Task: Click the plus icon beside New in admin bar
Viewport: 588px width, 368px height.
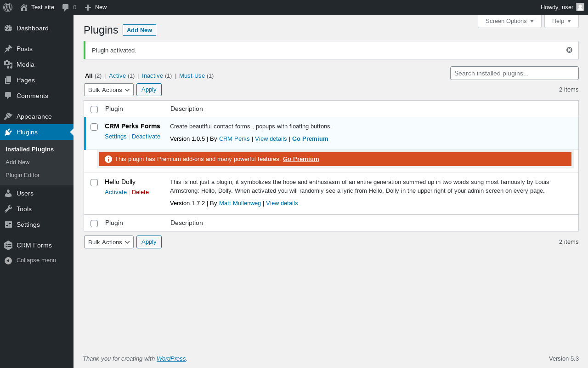Action: [x=88, y=7]
